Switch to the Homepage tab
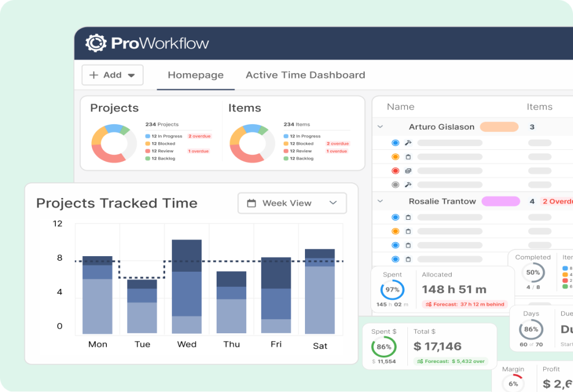The height and width of the screenshot is (392, 573). click(x=195, y=75)
